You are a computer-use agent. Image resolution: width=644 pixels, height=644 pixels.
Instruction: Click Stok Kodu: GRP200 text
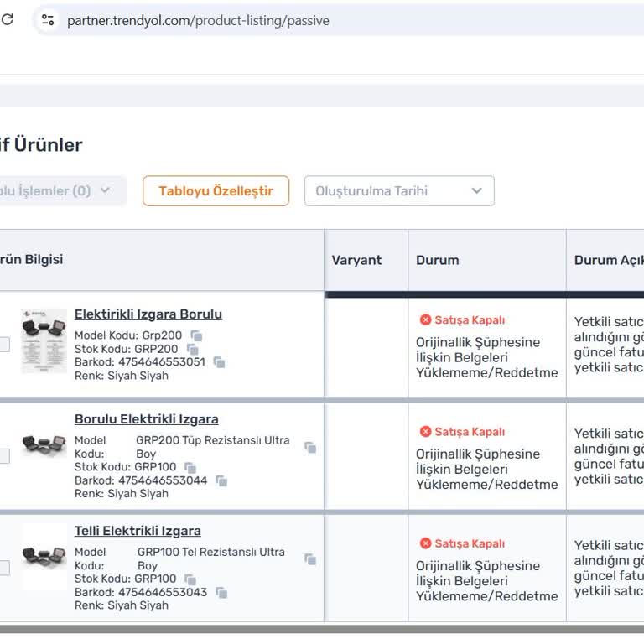coord(126,349)
